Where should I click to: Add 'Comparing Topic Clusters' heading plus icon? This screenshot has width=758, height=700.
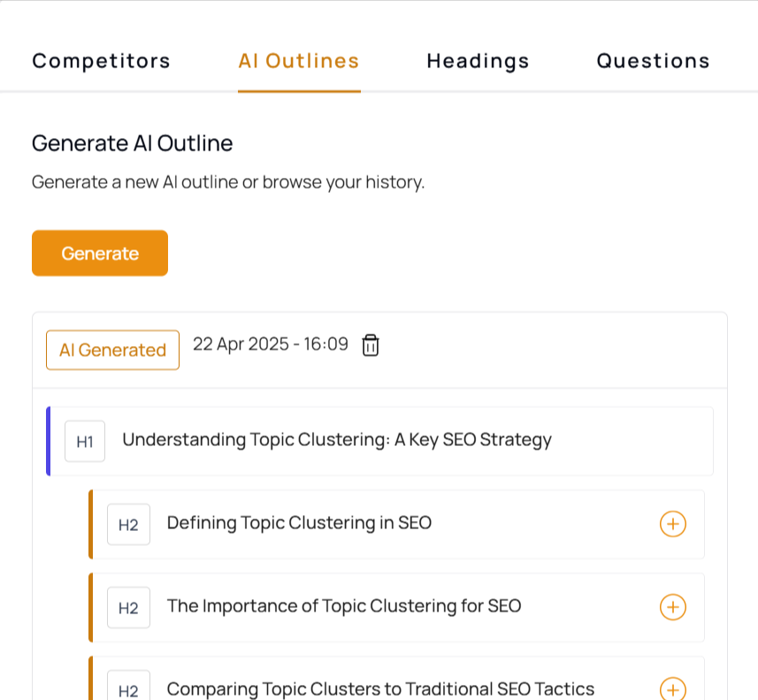coord(673,688)
